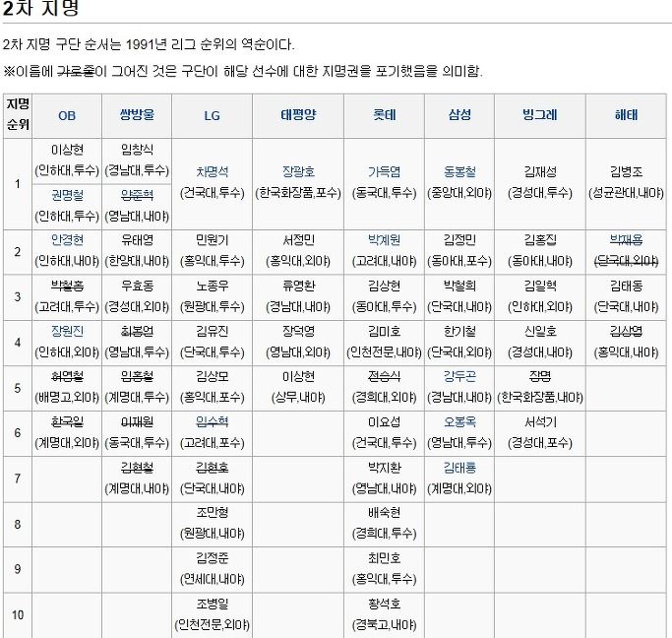672x638 pixels.
Task: Click the 박계원 link
Action: coord(385,240)
